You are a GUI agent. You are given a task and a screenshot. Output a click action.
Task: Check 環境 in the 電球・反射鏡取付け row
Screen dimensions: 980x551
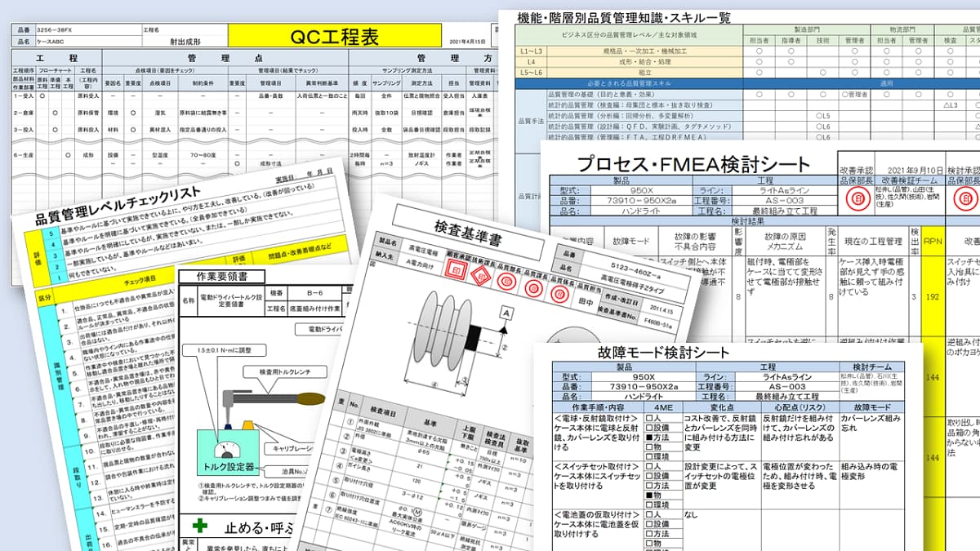(649, 456)
